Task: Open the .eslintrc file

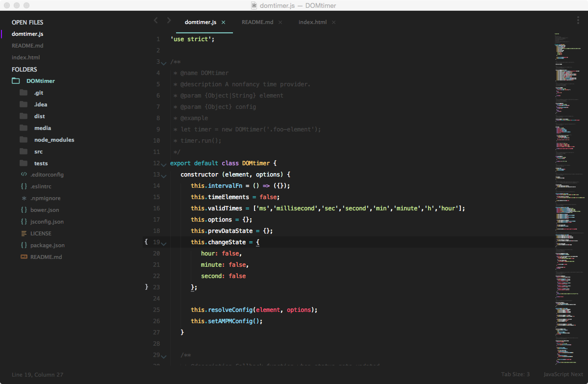Action: (x=41, y=186)
